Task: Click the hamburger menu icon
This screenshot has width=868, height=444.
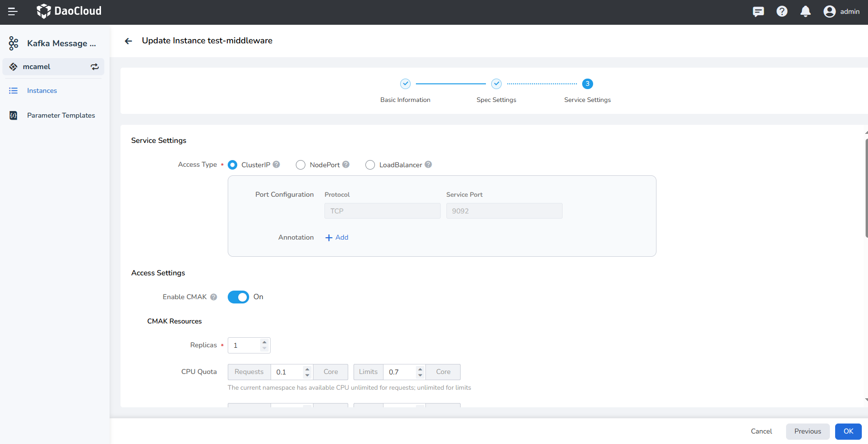Action: 13,11
